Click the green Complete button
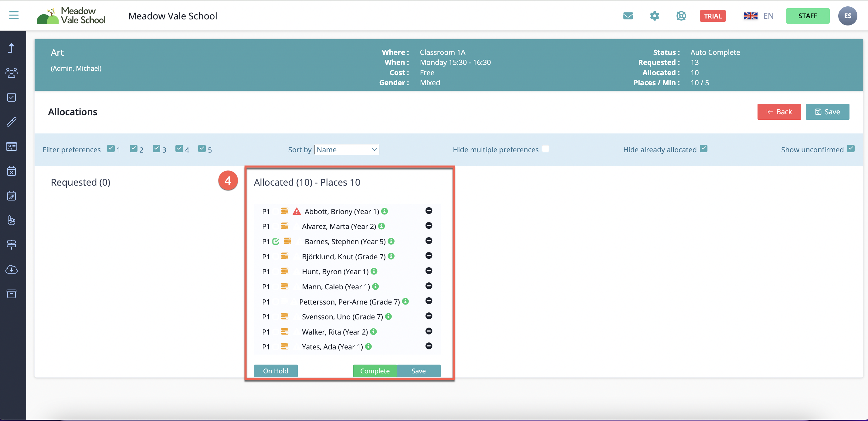Image resolution: width=868 pixels, height=421 pixels. pos(375,371)
